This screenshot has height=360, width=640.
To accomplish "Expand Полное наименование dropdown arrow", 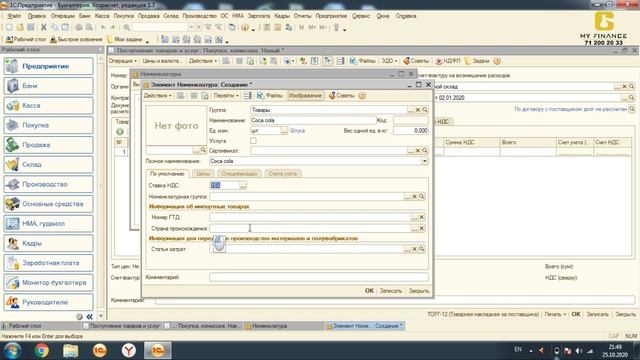I will pos(424,161).
